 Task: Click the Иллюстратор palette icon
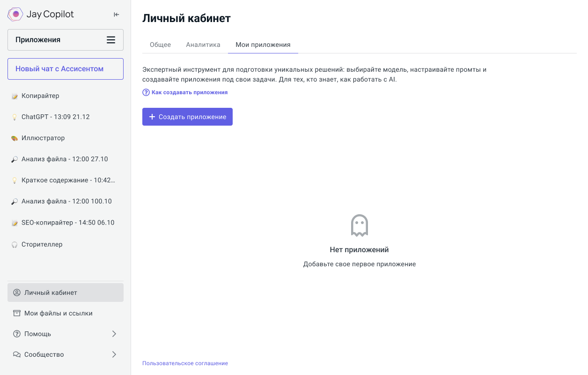(x=15, y=138)
